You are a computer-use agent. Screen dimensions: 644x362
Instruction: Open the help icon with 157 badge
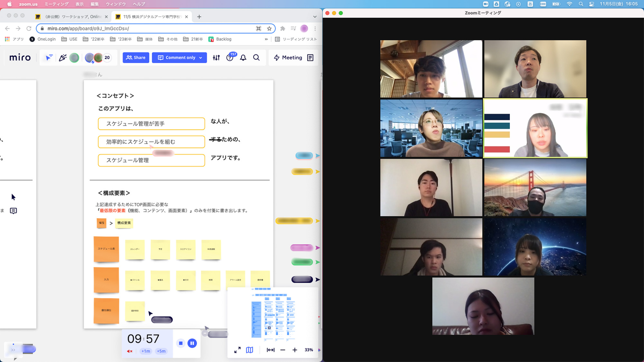pos(230,58)
